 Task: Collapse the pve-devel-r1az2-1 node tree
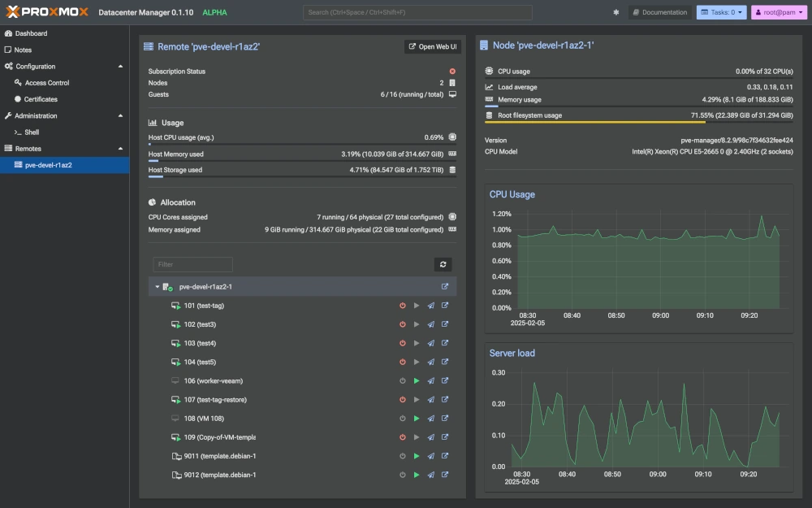pos(157,287)
